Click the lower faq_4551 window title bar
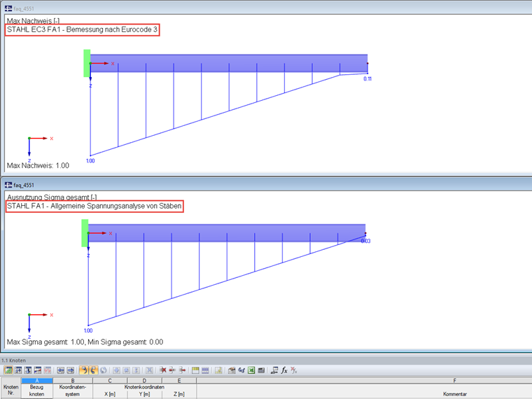 [266, 185]
